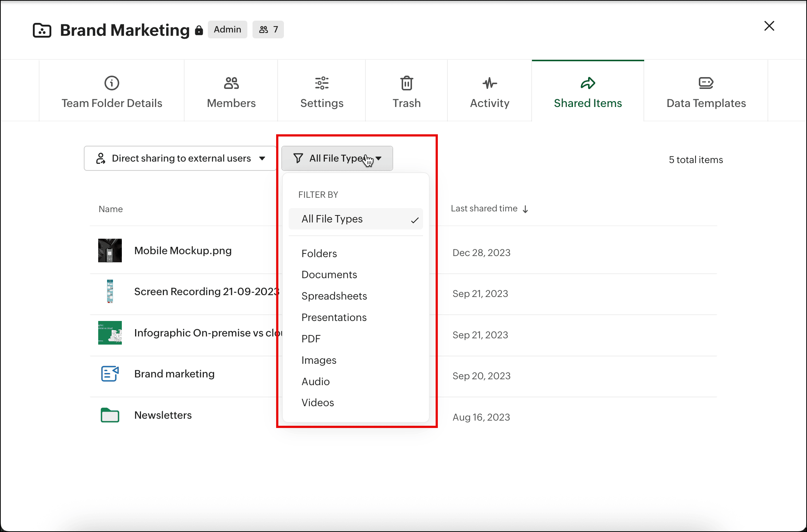The image size is (807, 532).
Task: Click the Brand marketing show file icon
Action: pos(110,374)
